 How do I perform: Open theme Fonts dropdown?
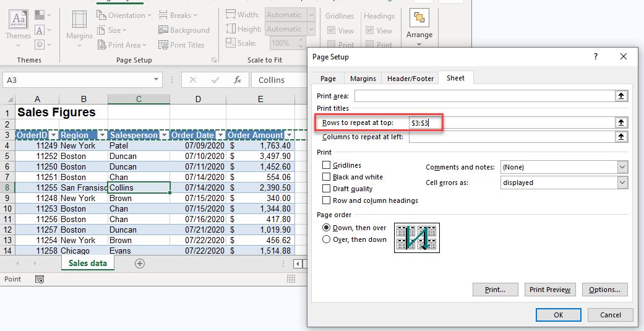point(43,30)
